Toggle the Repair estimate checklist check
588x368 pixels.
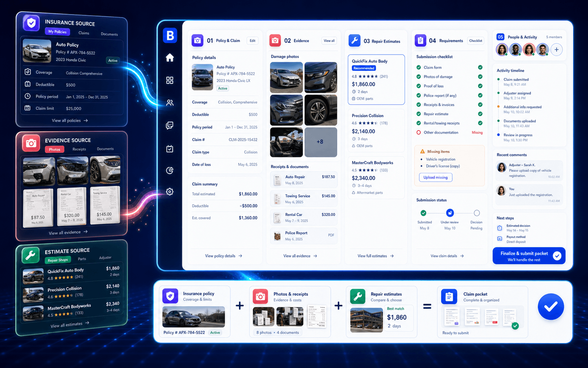(x=480, y=114)
